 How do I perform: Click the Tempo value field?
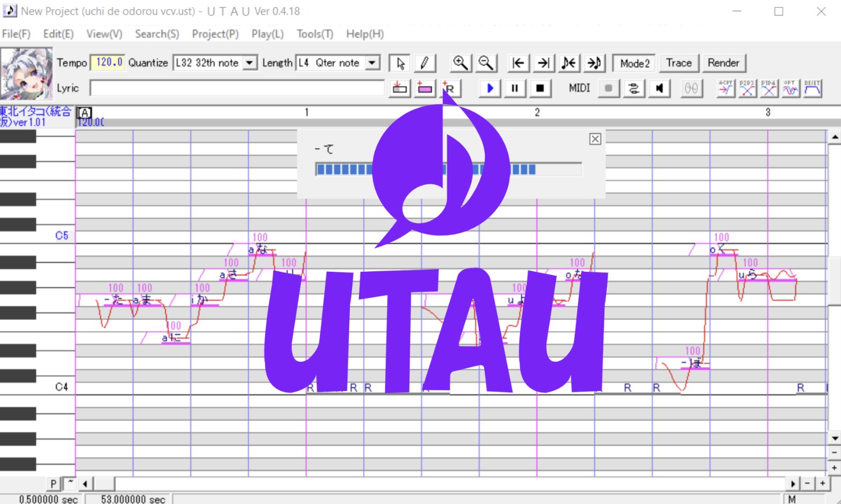coord(108,63)
